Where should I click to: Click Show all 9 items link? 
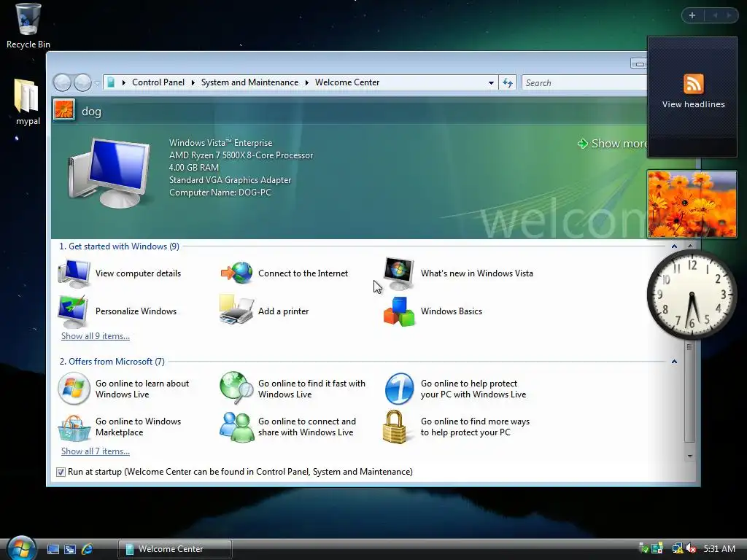tap(96, 335)
